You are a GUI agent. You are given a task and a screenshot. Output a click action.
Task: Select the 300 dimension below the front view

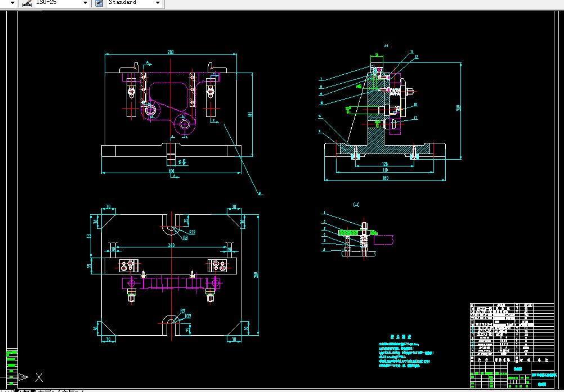tap(171, 170)
